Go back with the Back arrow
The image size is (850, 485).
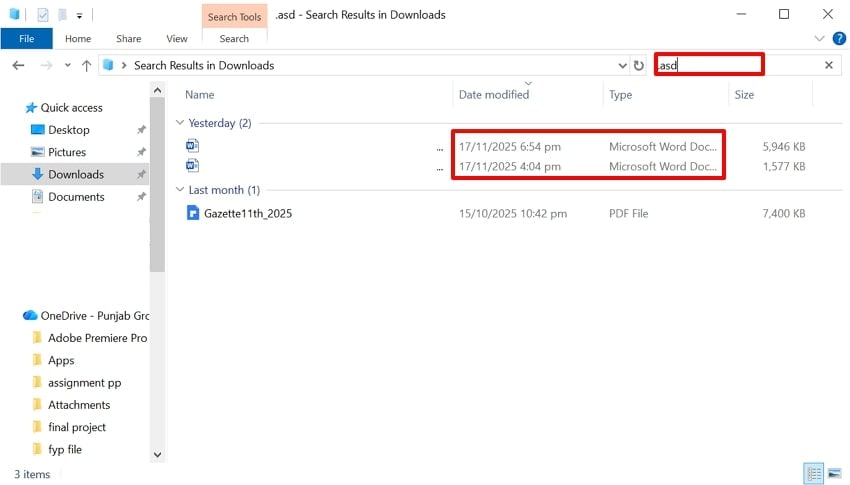coord(18,66)
